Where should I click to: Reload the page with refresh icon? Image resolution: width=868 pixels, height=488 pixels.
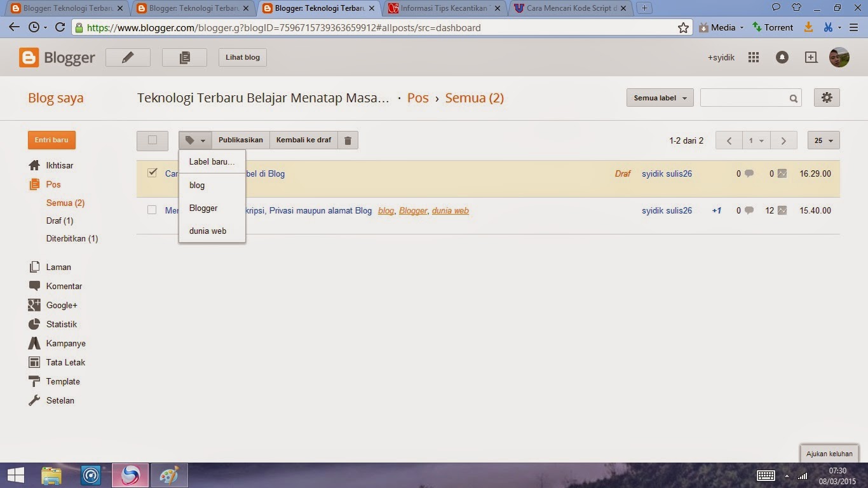tap(60, 27)
